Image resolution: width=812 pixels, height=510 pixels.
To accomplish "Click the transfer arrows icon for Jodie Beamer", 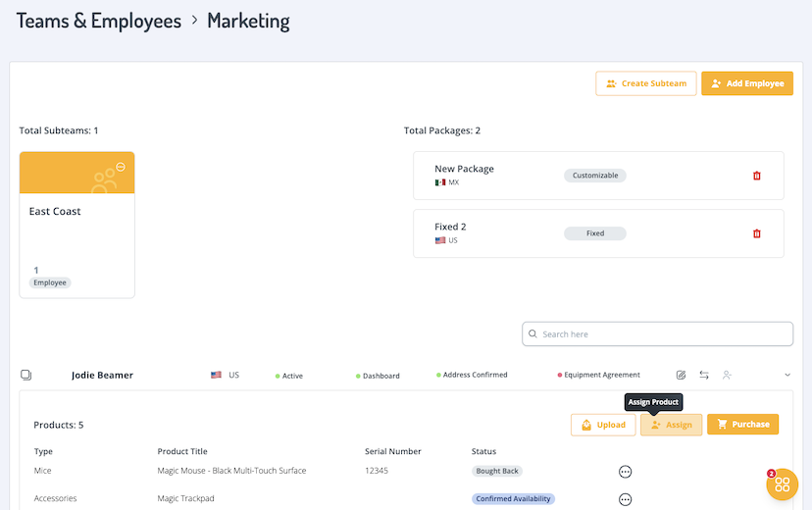I will 704,375.
